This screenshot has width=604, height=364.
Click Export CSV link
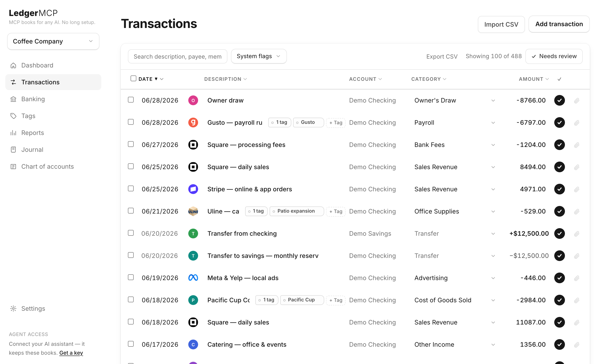[x=442, y=56]
